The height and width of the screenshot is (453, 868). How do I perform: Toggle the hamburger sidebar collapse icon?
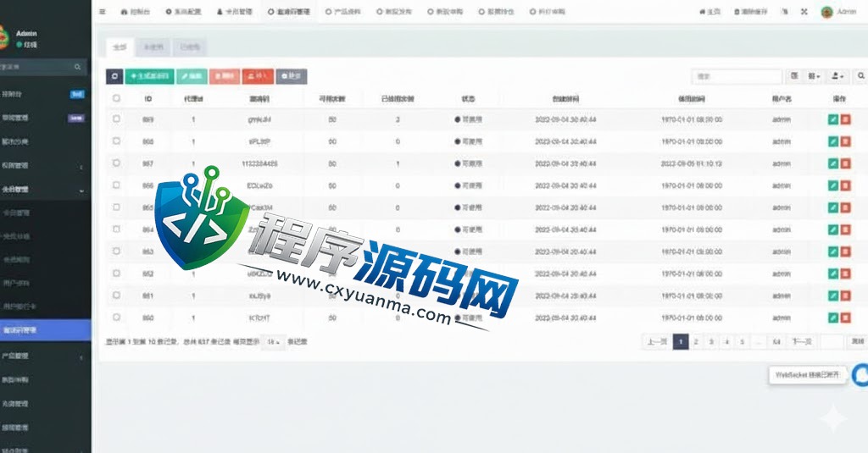[102, 12]
